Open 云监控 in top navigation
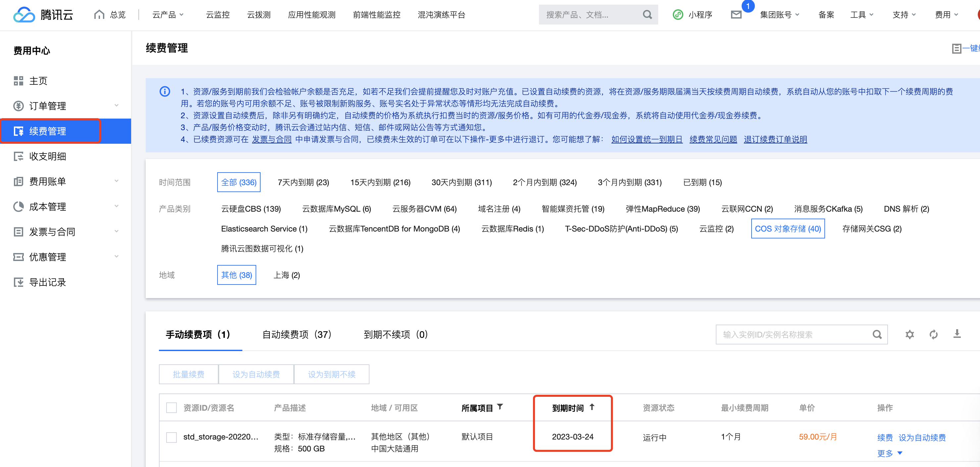The width and height of the screenshot is (980, 467). coord(218,15)
